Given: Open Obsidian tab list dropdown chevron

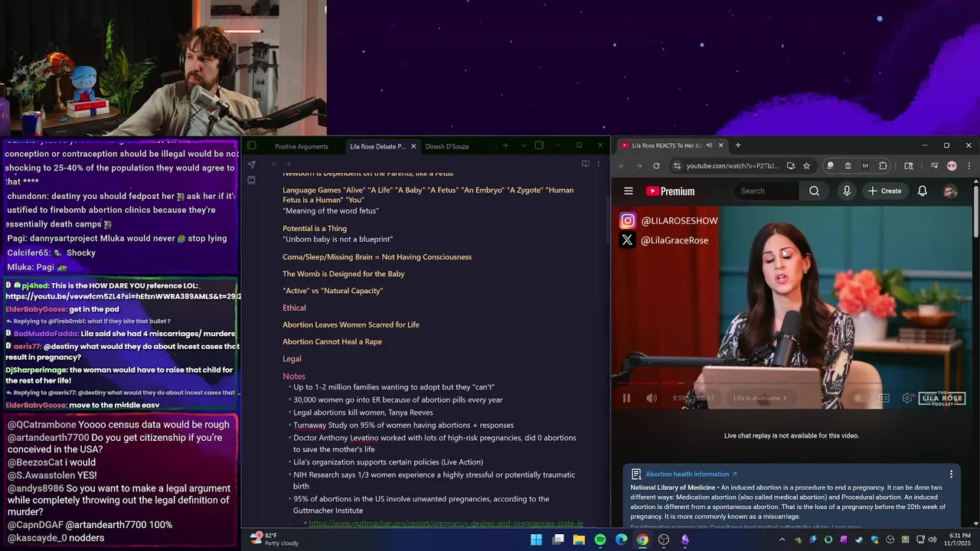Looking at the screenshot, I should coord(524,145).
